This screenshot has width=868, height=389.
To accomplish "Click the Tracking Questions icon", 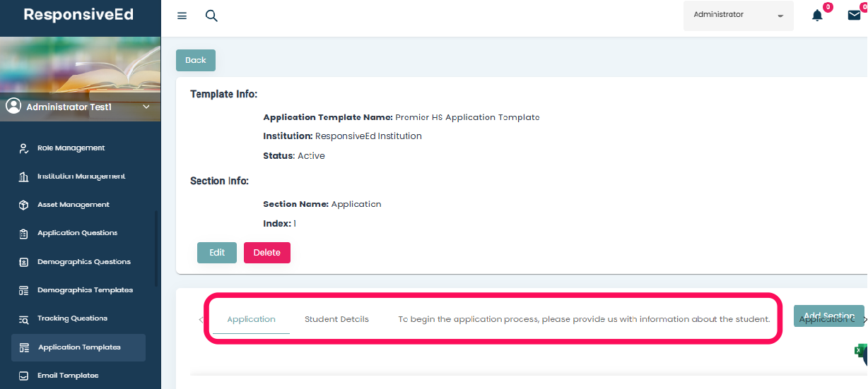I will tap(23, 319).
